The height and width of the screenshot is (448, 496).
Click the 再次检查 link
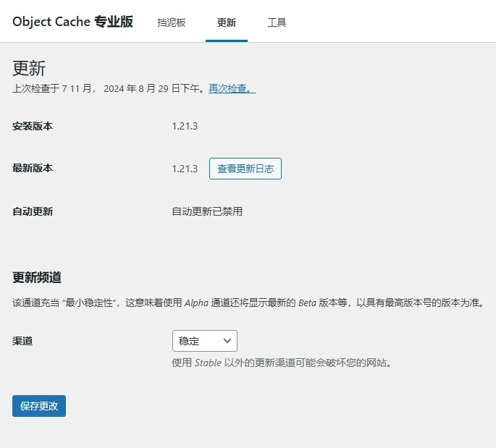click(x=232, y=88)
